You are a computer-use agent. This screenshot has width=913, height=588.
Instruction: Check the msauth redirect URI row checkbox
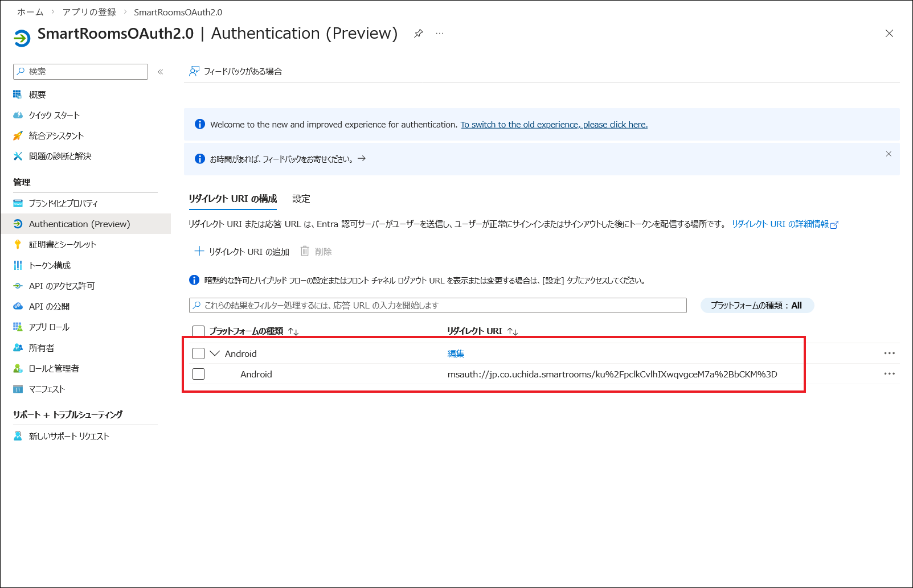tap(198, 374)
